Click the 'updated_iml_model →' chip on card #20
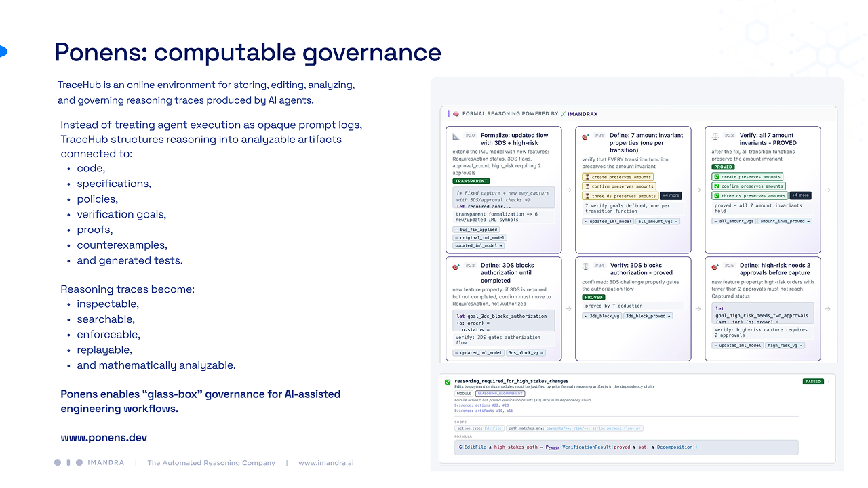 (x=475, y=245)
